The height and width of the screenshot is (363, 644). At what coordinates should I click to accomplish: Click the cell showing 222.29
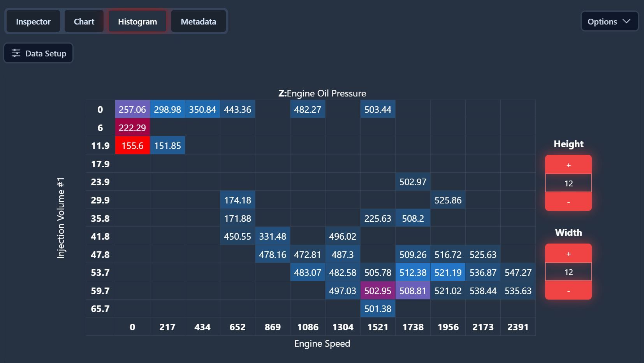point(132,128)
